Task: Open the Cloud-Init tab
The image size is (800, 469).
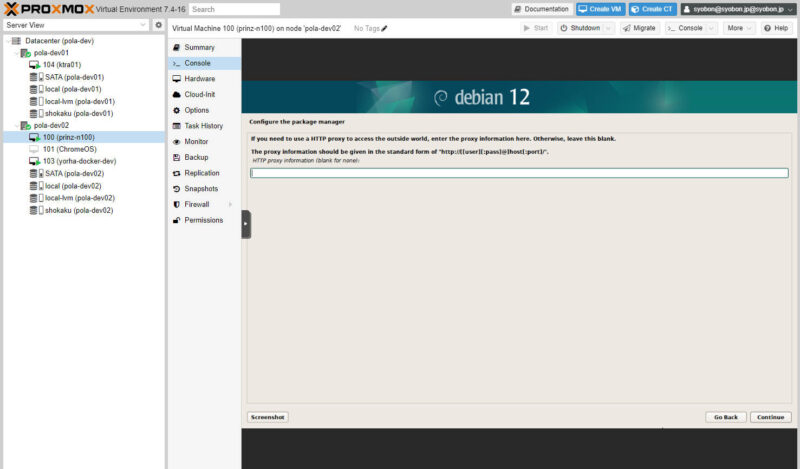Action: coord(205,94)
